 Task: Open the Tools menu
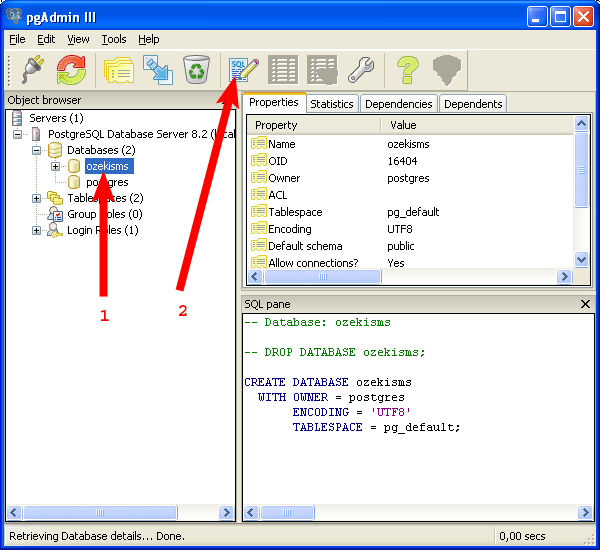point(113,39)
